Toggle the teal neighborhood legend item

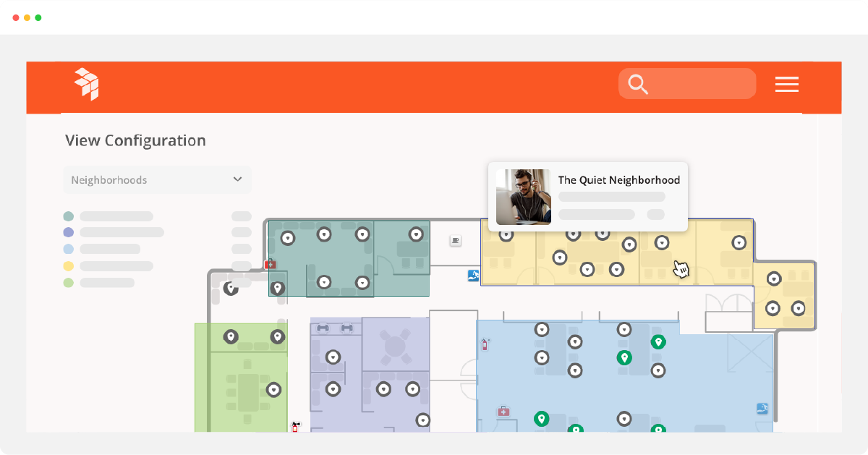tap(69, 216)
